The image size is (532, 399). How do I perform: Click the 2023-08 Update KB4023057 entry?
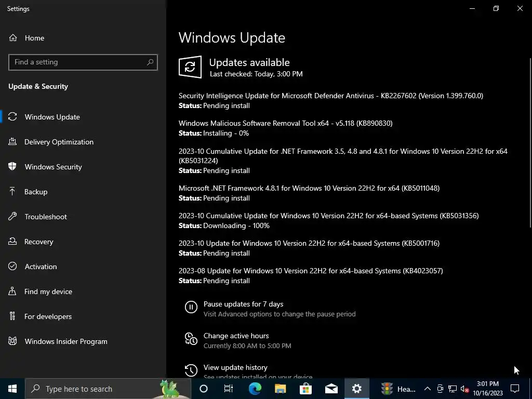click(x=311, y=271)
